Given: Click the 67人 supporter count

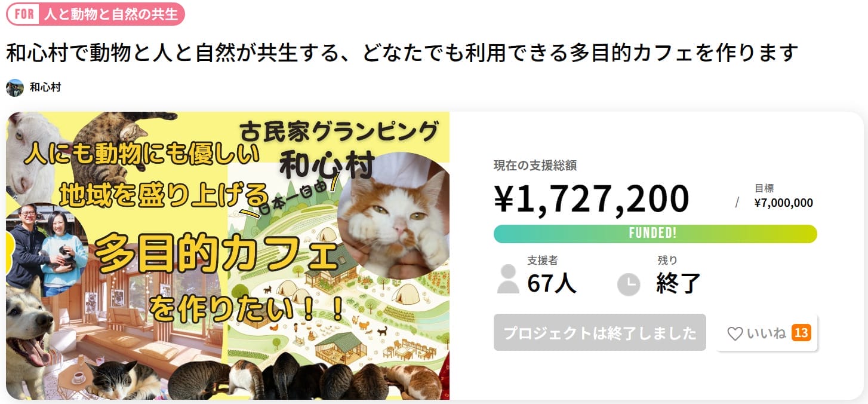Looking at the screenshot, I should 552,283.
